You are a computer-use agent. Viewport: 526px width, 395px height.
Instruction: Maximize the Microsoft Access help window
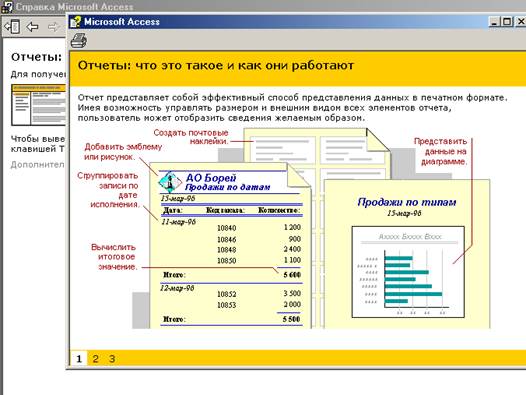(x=507, y=22)
